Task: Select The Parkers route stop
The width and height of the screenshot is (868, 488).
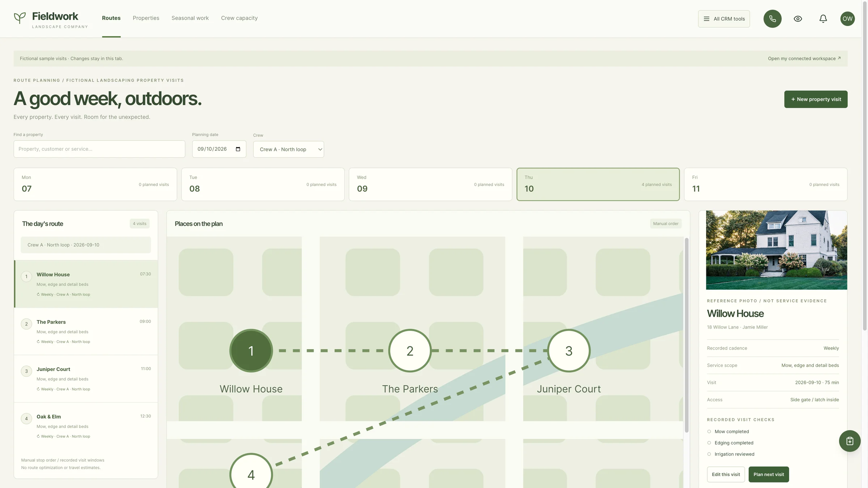Action: (x=86, y=331)
